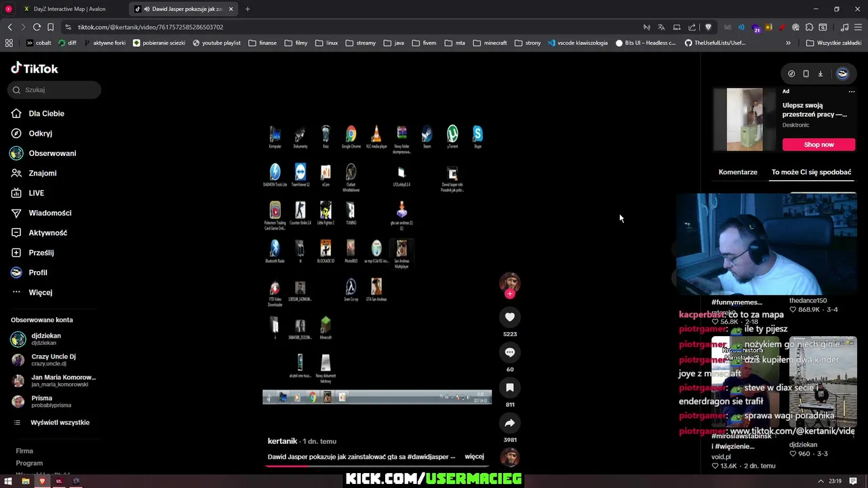The width and height of the screenshot is (868, 488).
Task: Expand followed accounts with Wyświetl wszystkie
Action: pyautogui.click(x=60, y=422)
